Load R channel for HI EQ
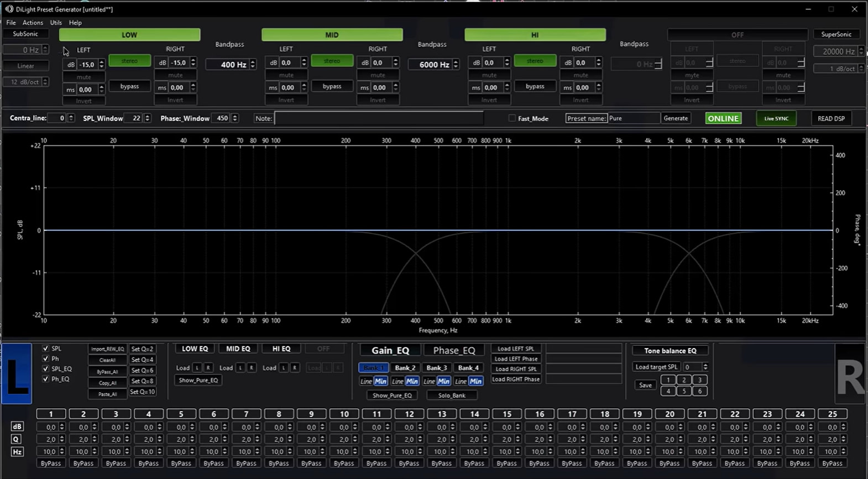Image resolution: width=868 pixels, height=479 pixels. (295, 368)
